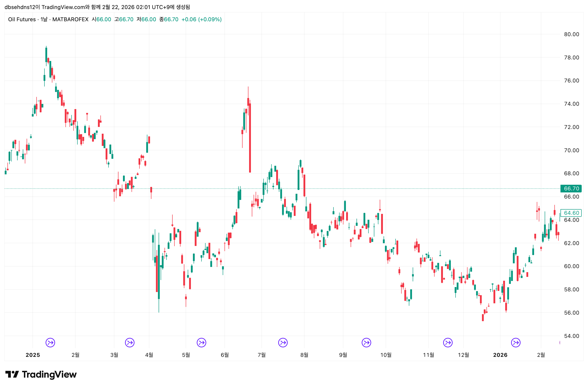The height and width of the screenshot is (388, 588).
Task: Click the rollover marker icon in July
Action: 283,342
